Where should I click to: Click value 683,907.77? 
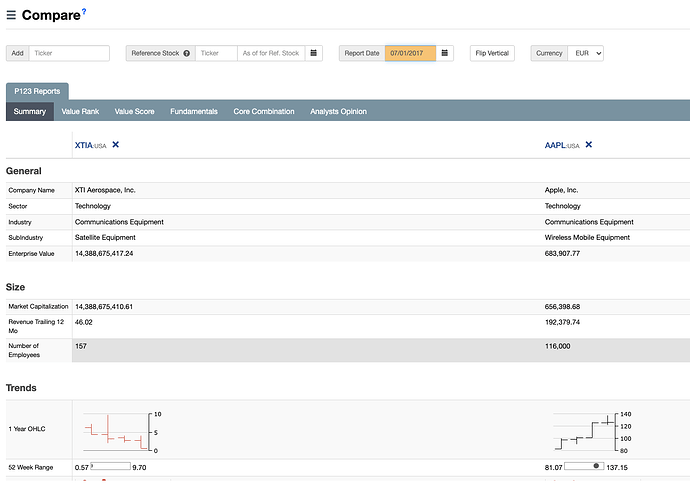pyautogui.click(x=562, y=254)
